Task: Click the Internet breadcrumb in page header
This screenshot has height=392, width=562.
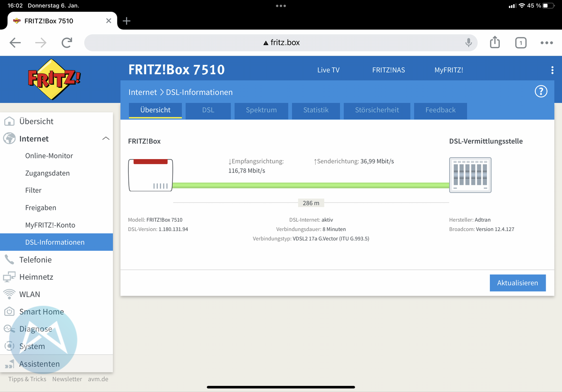Action: tap(143, 92)
